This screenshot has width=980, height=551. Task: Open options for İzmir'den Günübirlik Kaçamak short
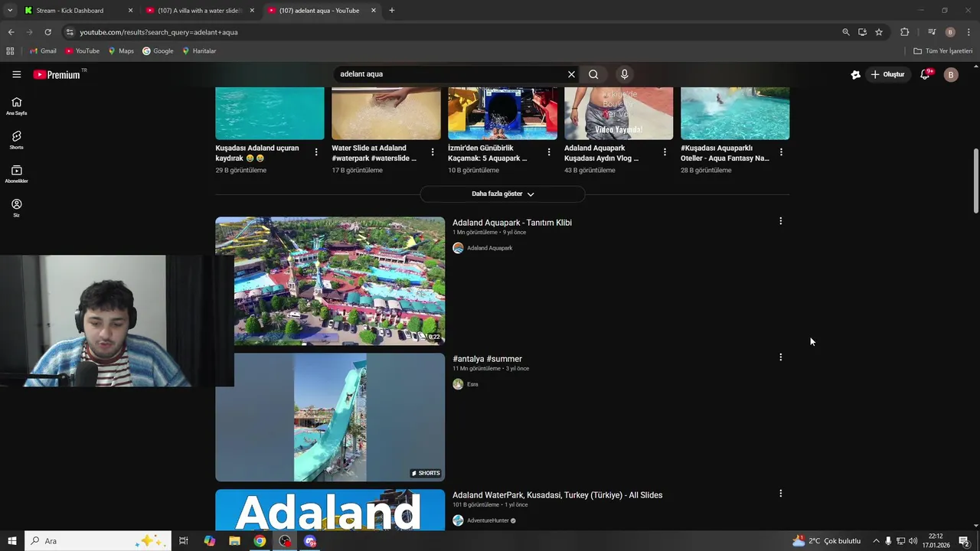pos(548,152)
